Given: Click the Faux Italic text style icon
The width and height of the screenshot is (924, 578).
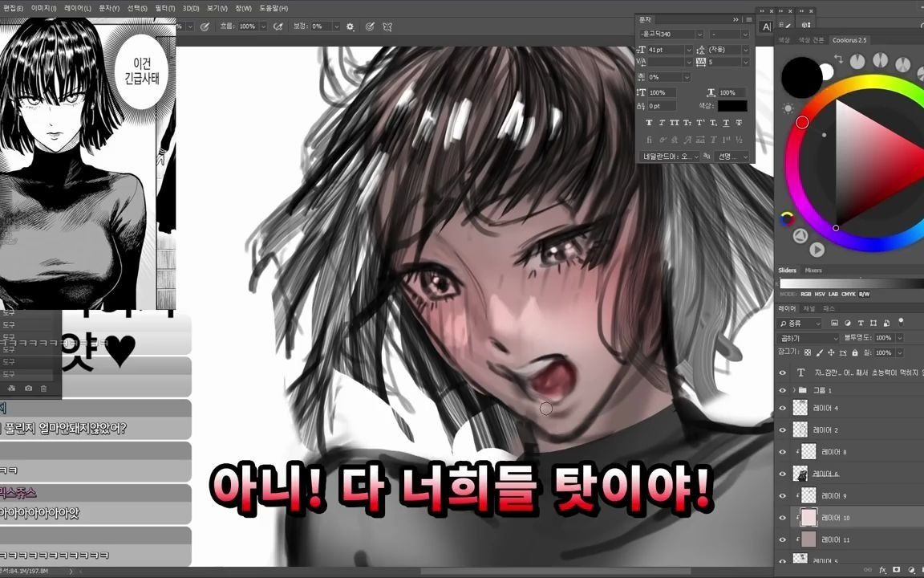Looking at the screenshot, I should coord(662,123).
